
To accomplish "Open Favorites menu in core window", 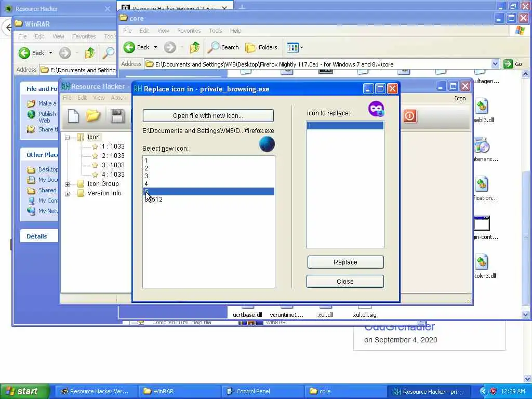I will click(x=189, y=31).
